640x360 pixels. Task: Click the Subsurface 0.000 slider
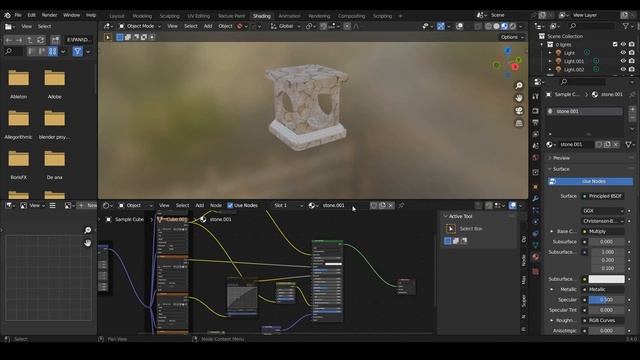pos(606,242)
